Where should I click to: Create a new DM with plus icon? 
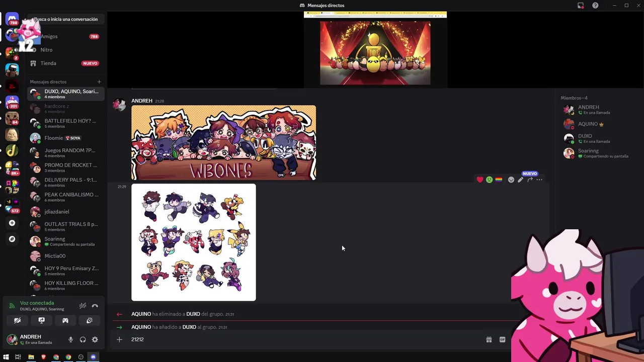point(99,81)
